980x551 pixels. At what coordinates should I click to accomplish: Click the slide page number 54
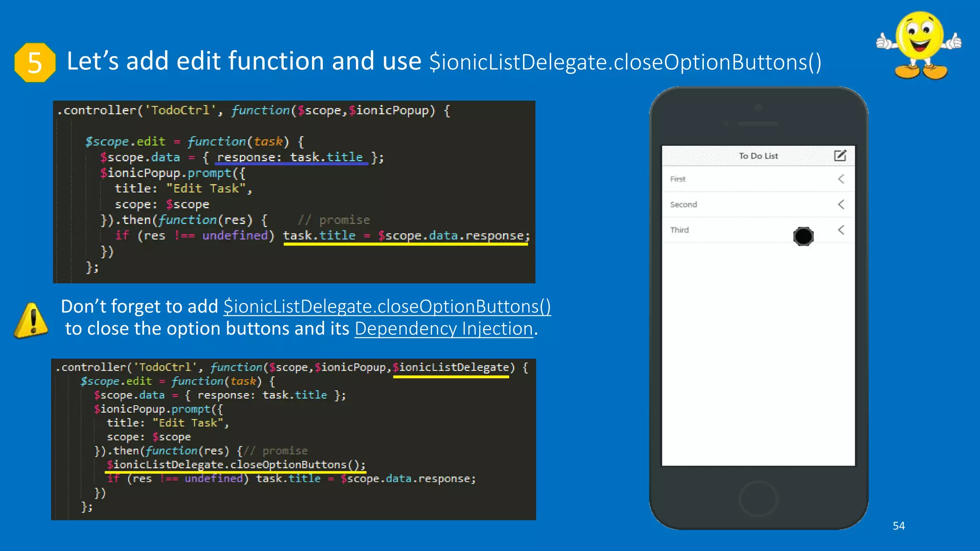(899, 526)
